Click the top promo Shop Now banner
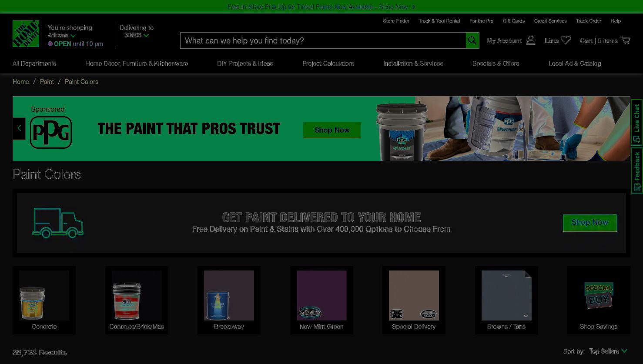Image resolution: width=643 pixels, height=364 pixels. click(321, 7)
